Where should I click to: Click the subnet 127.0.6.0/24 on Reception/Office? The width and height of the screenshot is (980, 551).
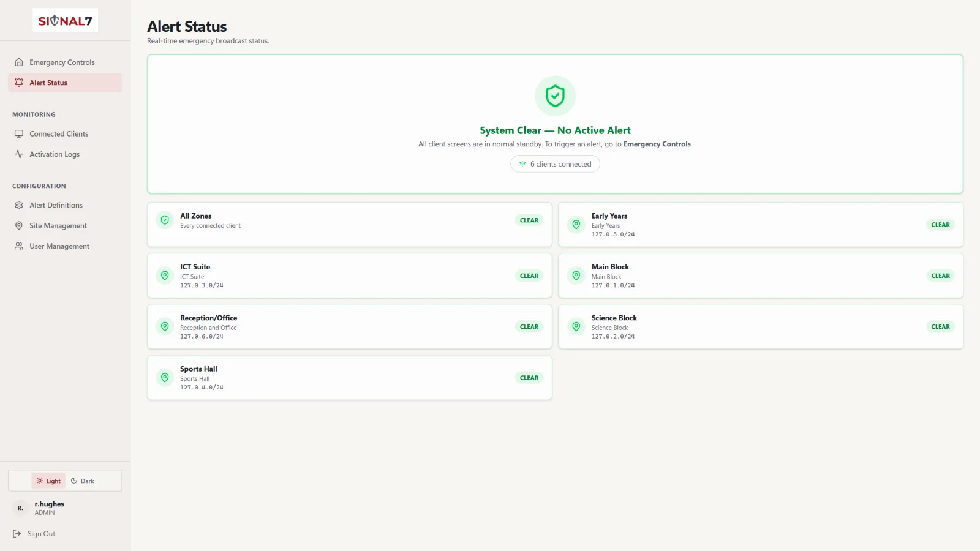[202, 337]
